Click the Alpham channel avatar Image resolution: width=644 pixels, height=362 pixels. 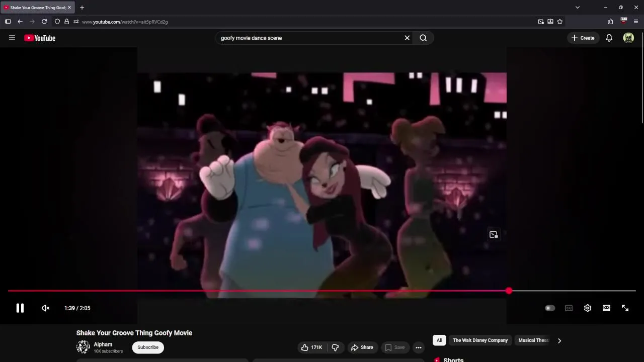pyautogui.click(x=83, y=347)
